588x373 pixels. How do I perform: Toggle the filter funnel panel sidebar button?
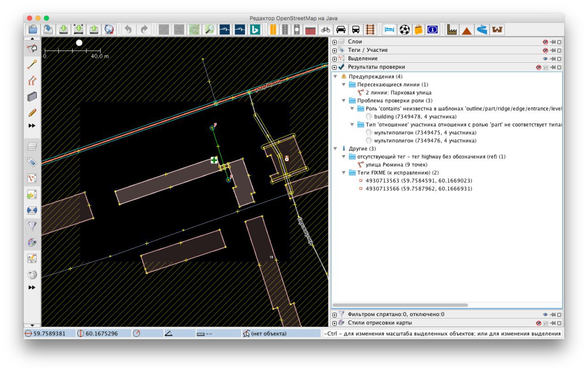coord(32,226)
